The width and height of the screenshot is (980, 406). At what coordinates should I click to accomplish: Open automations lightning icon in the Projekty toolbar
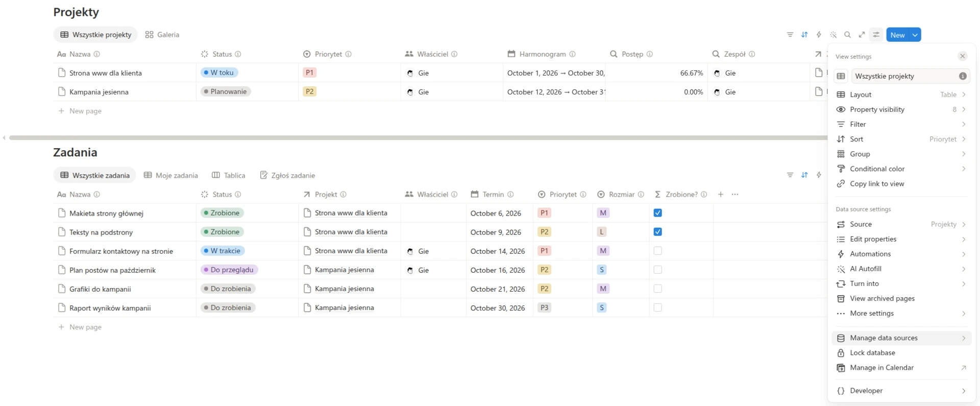(x=819, y=35)
